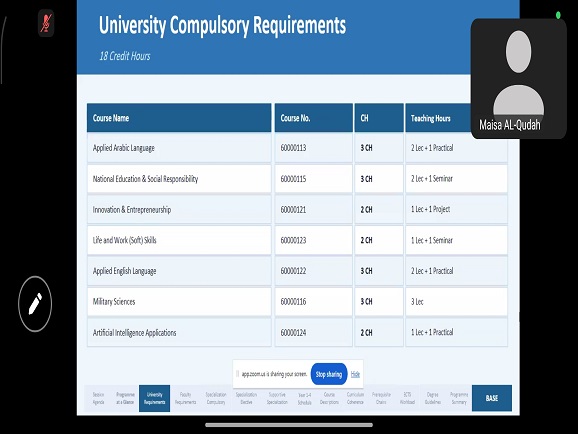Unmute the red microphone icon
Screen dimensions: 578x434
pyautogui.click(x=46, y=23)
